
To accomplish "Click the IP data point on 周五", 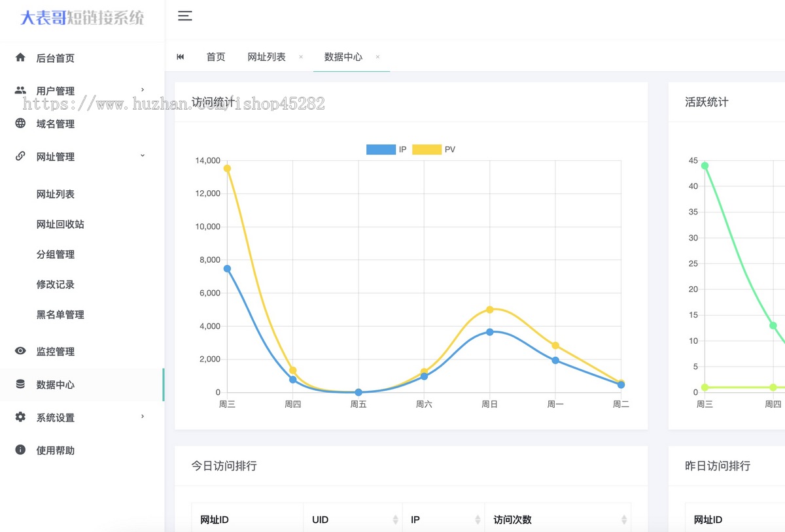I will click(358, 392).
